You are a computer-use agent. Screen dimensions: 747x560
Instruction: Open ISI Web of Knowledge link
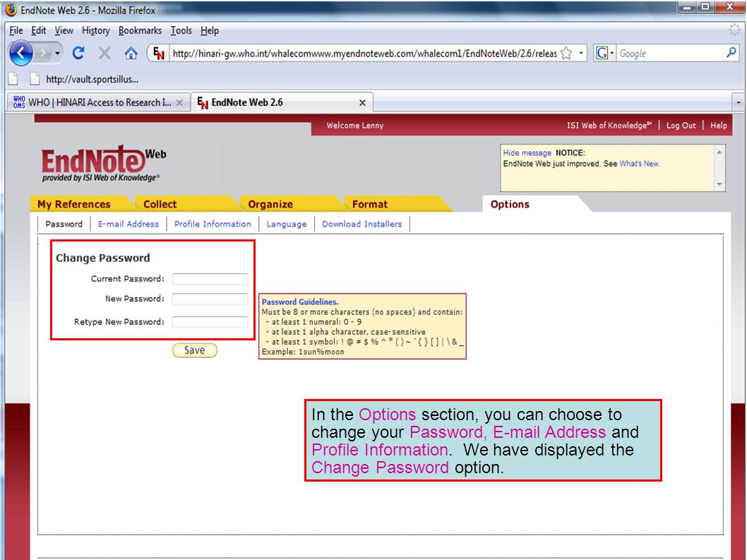point(609,125)
